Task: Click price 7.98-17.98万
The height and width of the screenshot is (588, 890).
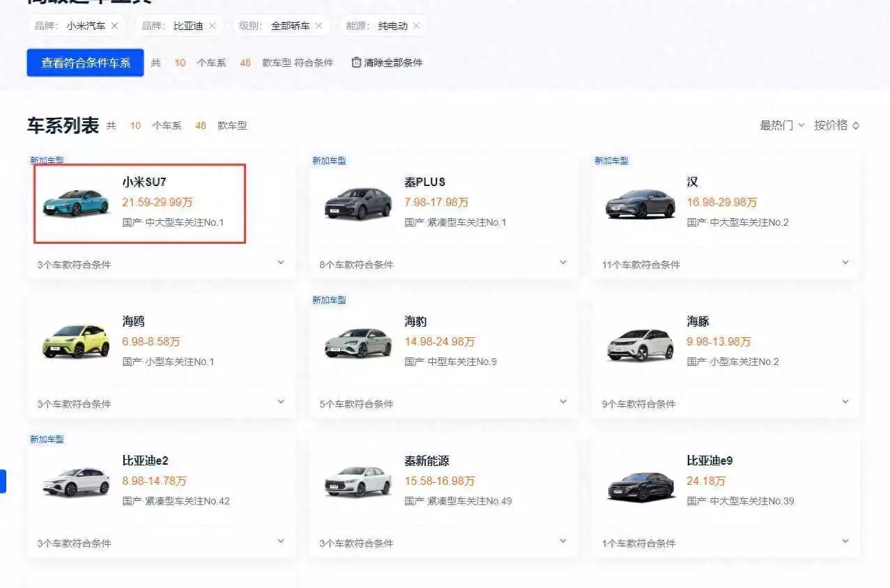Action: (437, 202)
